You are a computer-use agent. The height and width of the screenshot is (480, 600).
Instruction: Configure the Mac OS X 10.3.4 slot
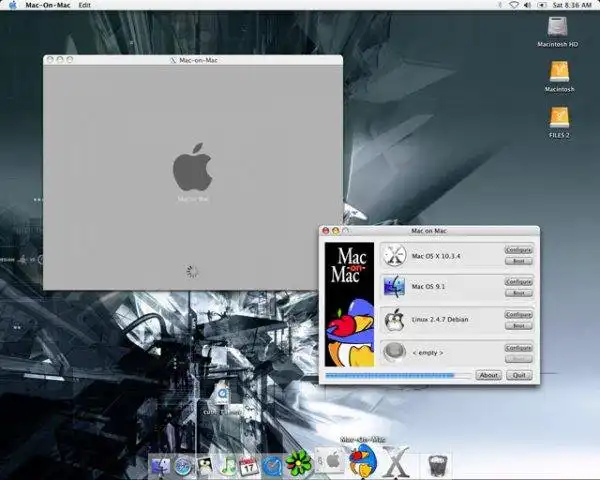pos(518,250)
